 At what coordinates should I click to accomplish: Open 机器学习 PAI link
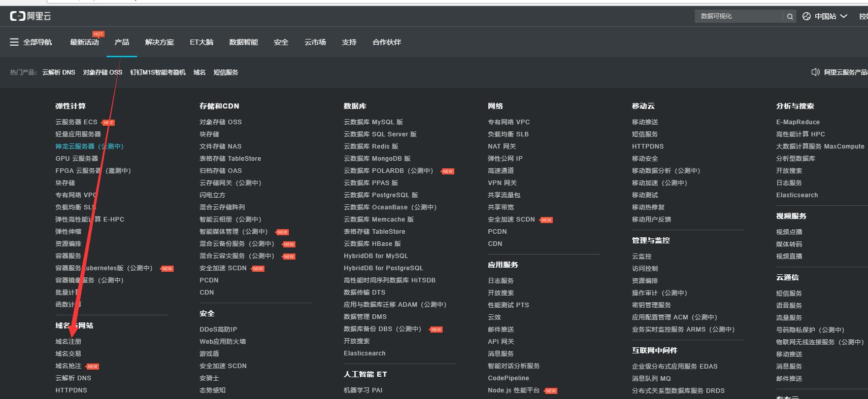(x=363, y=390)
